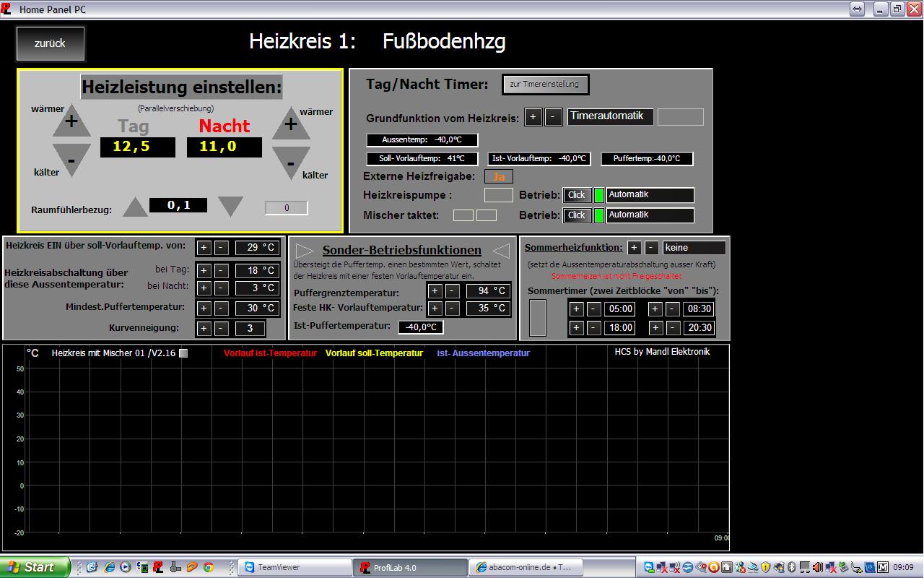The image size is (924, 578).
Task: Open the TeamViewer system tray icon
Action: click(x=649, y=567)
